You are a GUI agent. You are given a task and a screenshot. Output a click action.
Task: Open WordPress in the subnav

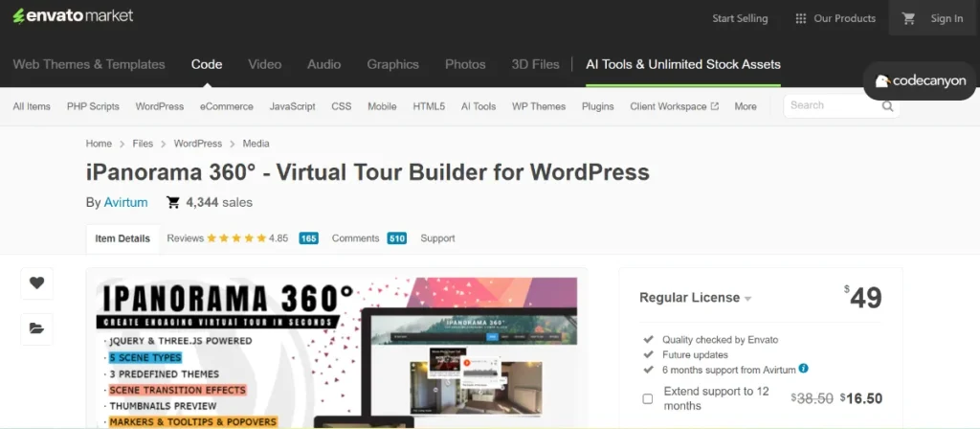pos(160,106)
